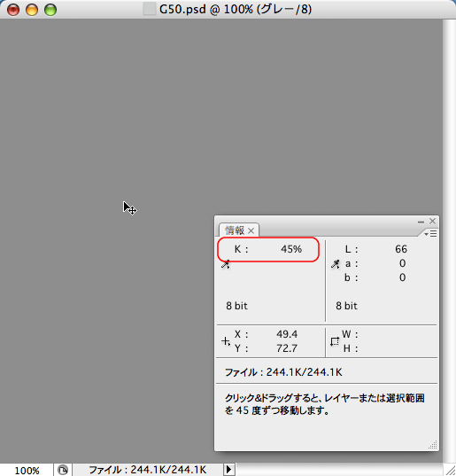The width and height of the screenshot is (456, 476).
Task: Collapse the Info panel with minimize bar
Action: click(x=421, y=222)
